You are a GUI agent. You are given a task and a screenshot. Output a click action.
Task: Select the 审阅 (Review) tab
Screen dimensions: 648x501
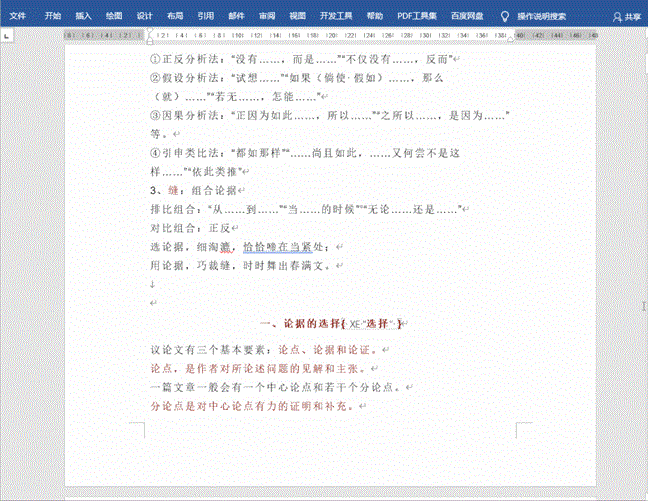pos(266,16)
